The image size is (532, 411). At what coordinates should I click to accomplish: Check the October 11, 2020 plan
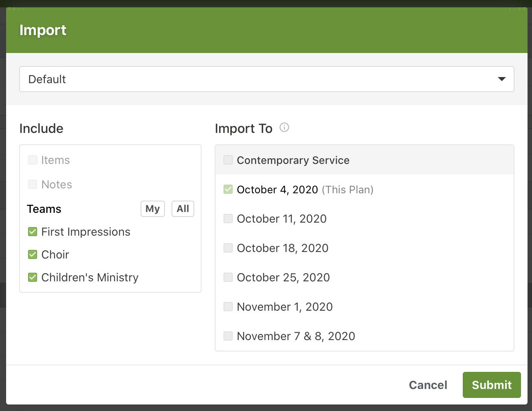tap(228, 219)
